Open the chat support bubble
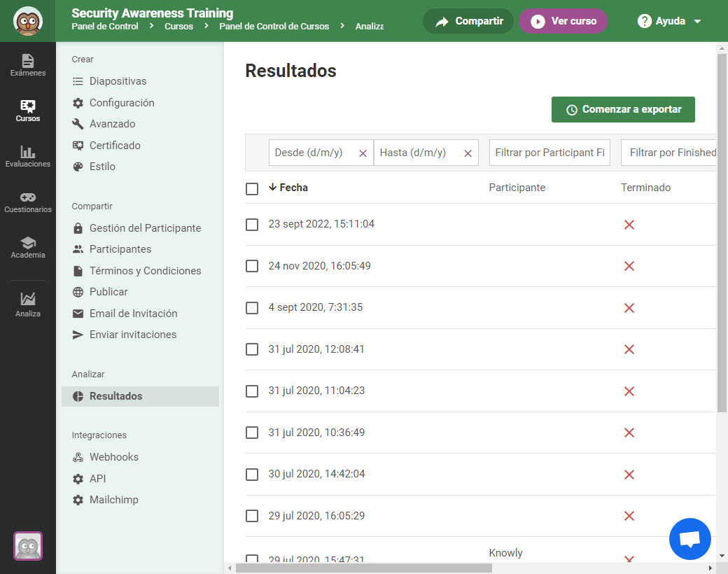Viewport: 728px width, 574px height. [x=690, y=539]
